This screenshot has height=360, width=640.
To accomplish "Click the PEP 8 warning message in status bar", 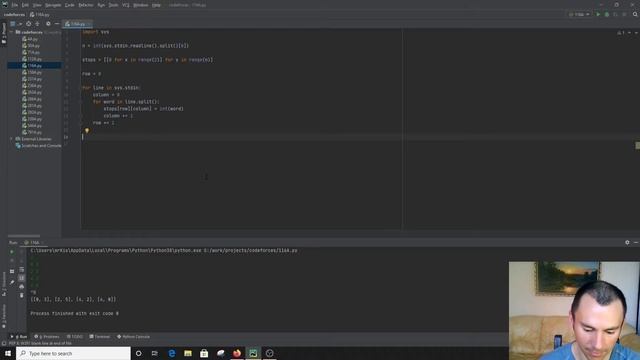I will click(40, 343).
